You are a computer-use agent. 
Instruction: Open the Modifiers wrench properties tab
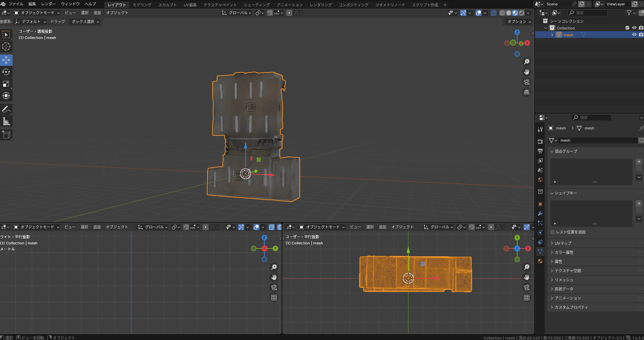tap(540, 214)
